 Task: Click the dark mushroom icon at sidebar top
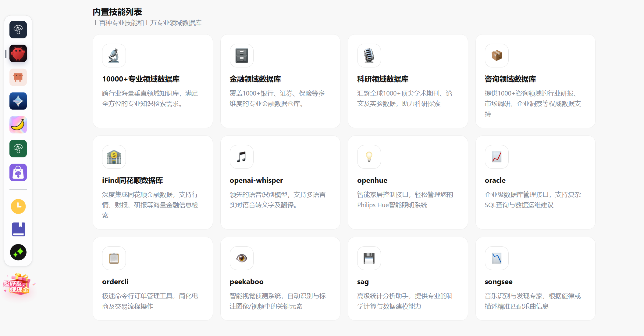[18, 30]
